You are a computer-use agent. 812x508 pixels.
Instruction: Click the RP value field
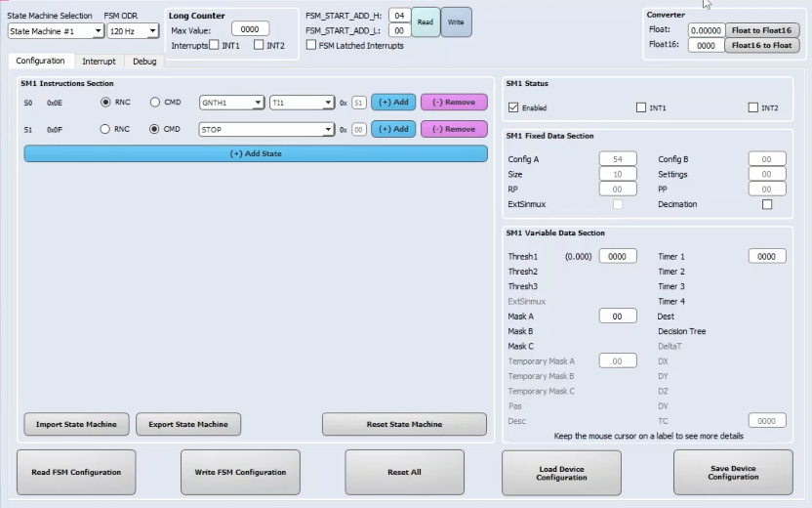pos(618,190)
